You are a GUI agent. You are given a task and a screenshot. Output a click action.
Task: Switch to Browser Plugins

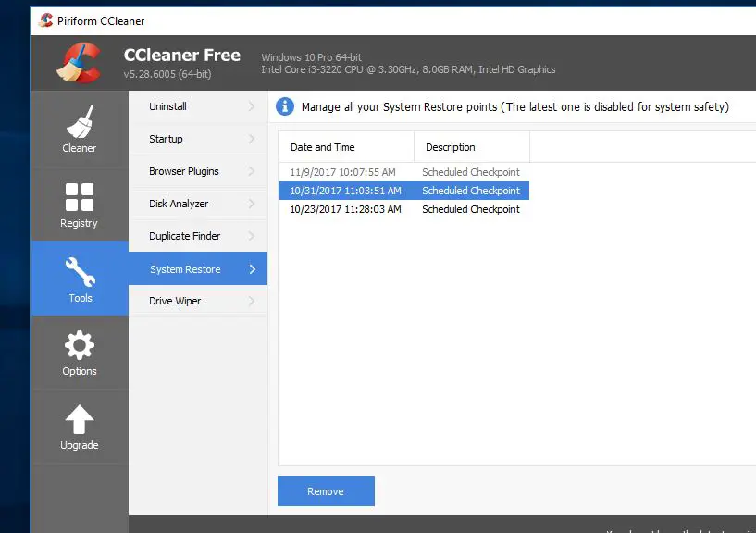click(x=182, y=171)
